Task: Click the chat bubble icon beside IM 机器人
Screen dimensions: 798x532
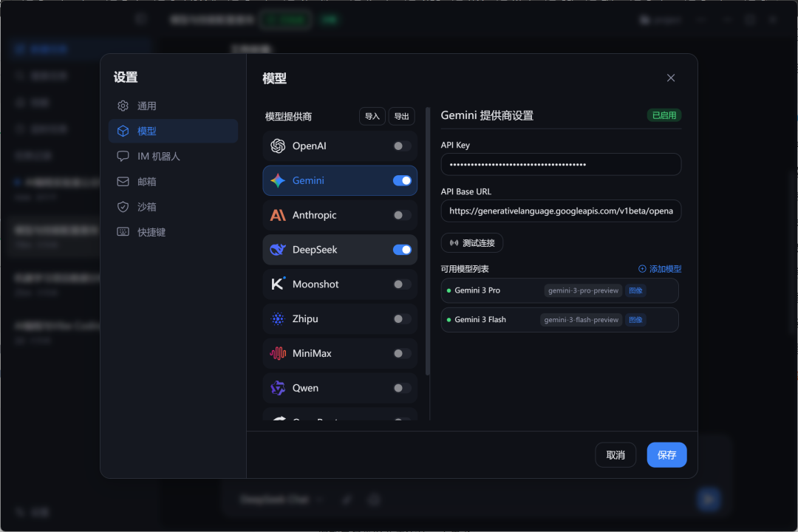Action: 123,157
